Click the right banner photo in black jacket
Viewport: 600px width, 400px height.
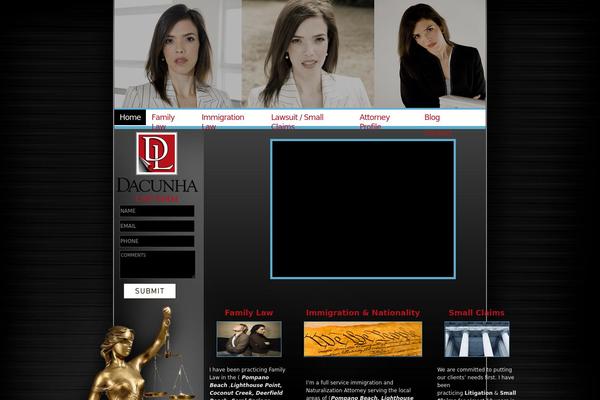pos(430,54)
